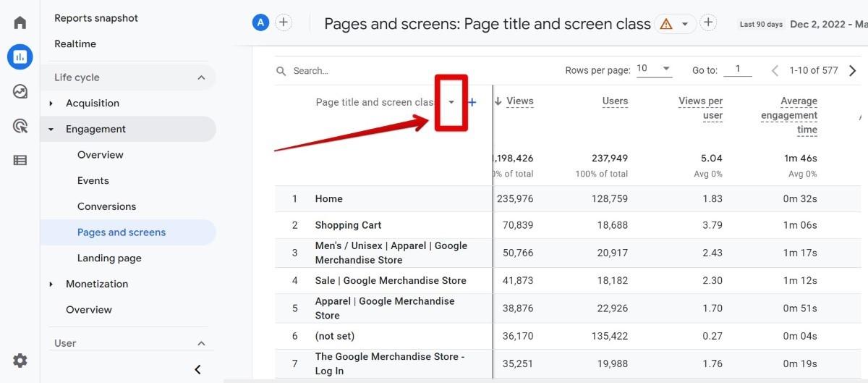
Task: Open Rows per page dropdown
Action: coord(654,70)
